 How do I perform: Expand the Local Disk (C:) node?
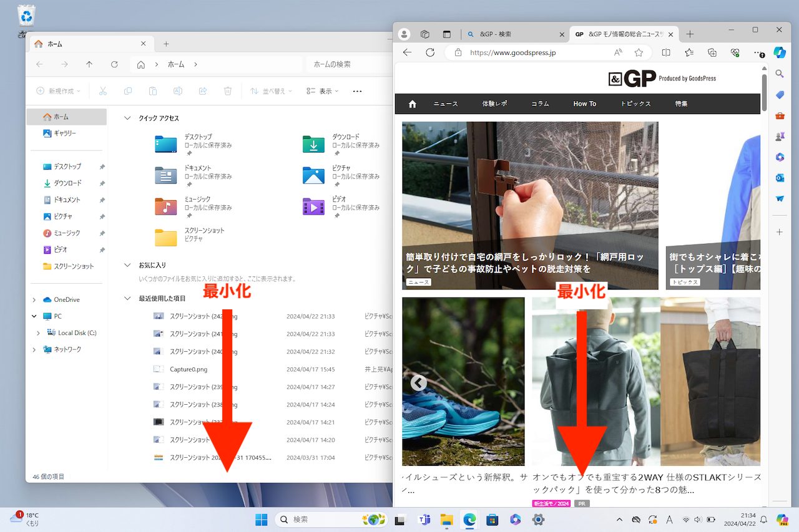point(39,333)
